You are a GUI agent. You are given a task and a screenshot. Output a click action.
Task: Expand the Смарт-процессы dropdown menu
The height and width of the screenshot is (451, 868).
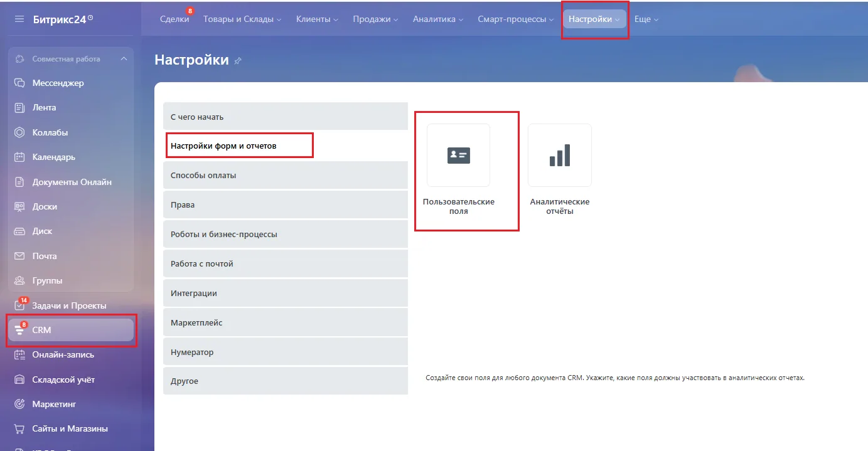click(x=516, y=19)
